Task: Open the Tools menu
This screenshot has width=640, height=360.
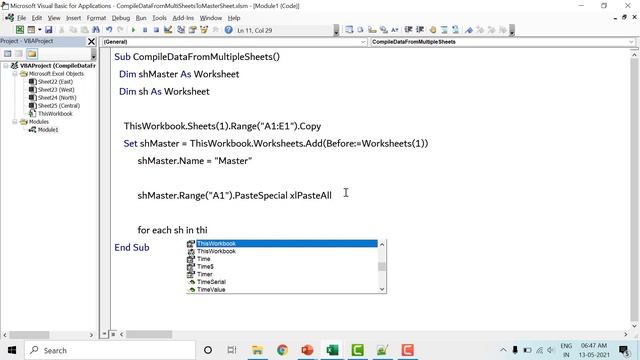Action: [160, 18]
